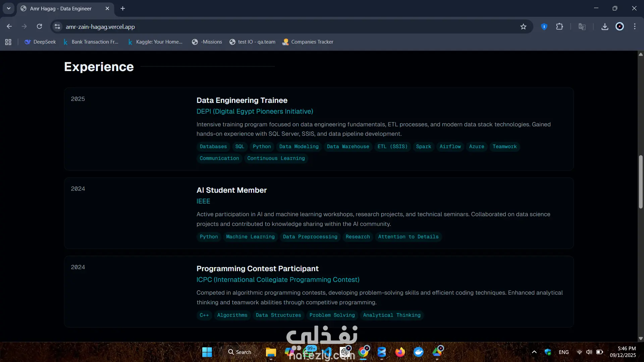Open the Downloads icon in the toolbar
Screen dimensions: 644x362
pos(605,26)
